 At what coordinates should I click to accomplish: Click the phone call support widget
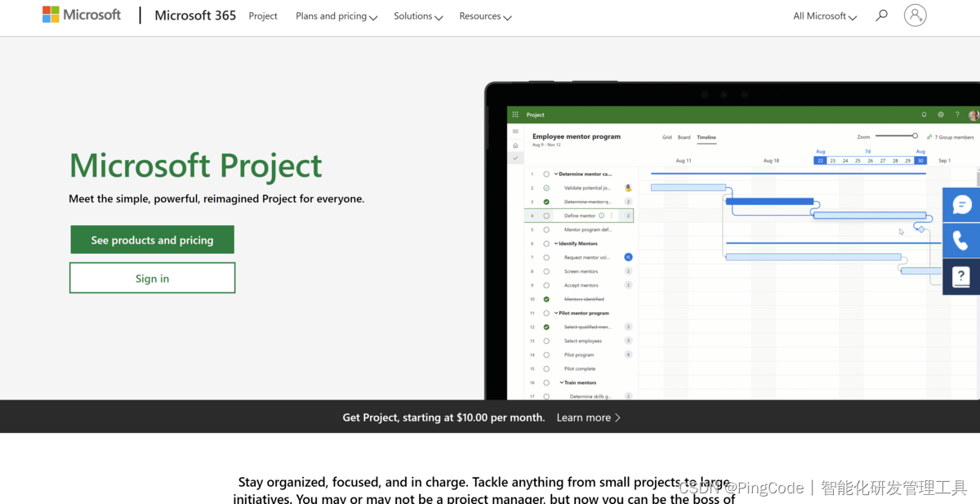pos(962,240)
